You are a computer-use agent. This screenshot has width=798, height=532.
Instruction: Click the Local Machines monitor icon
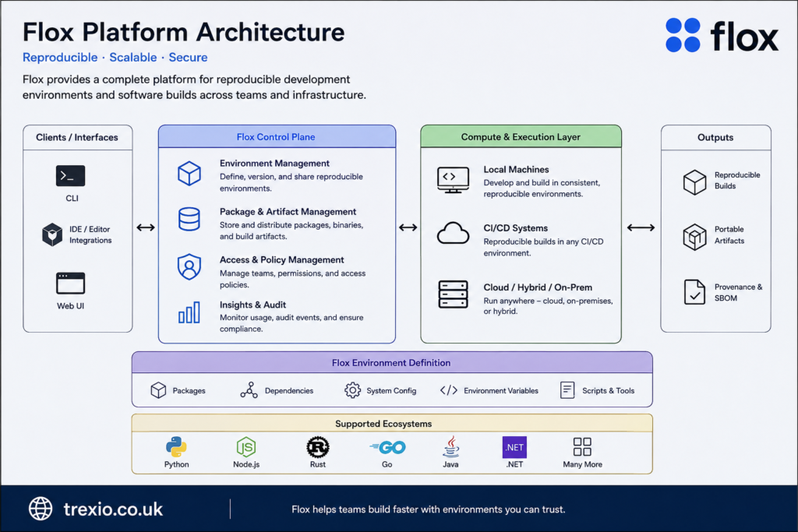(x=453, y=180)
